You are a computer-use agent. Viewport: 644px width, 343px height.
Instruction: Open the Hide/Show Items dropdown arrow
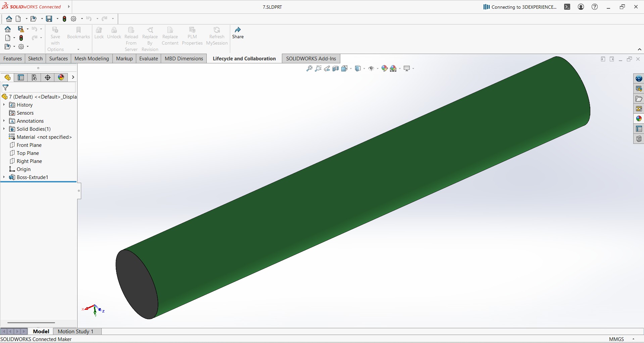(x=378, y=68)
